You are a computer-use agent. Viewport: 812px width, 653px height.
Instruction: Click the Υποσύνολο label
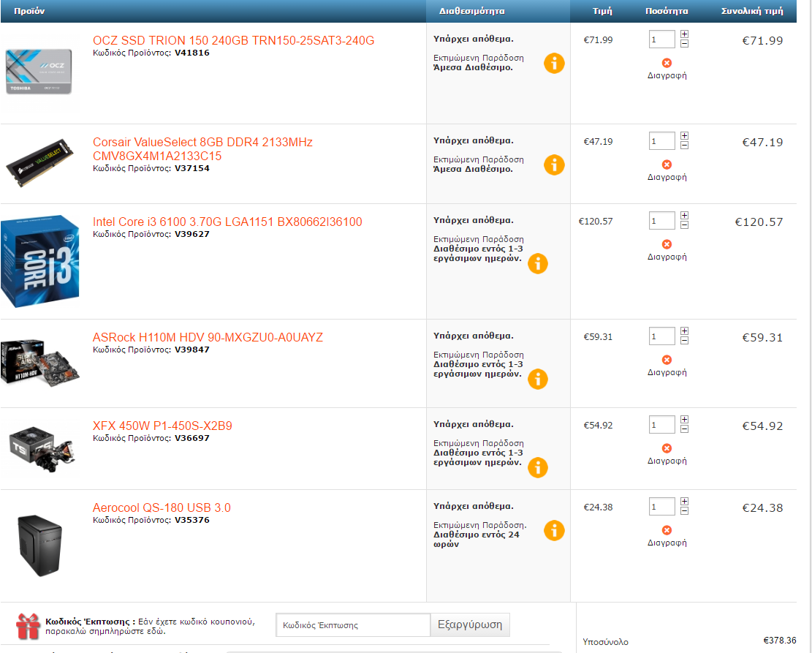(605, 641)
